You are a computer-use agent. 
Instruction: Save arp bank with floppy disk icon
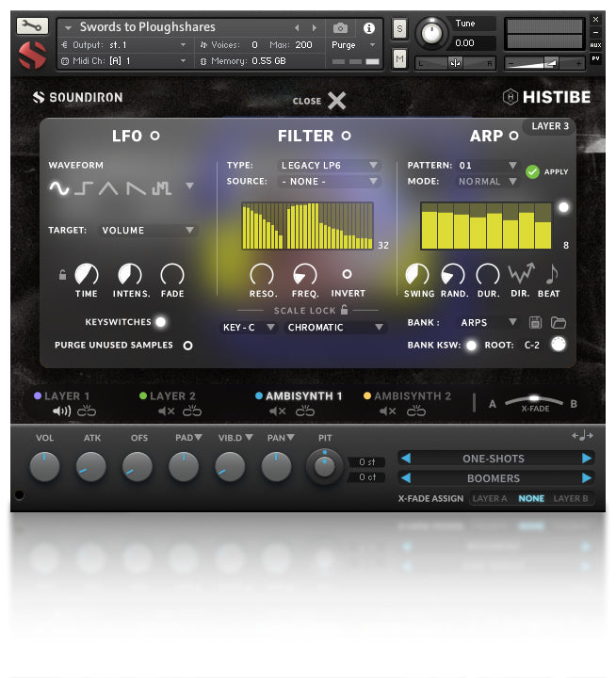coord(535,323)
